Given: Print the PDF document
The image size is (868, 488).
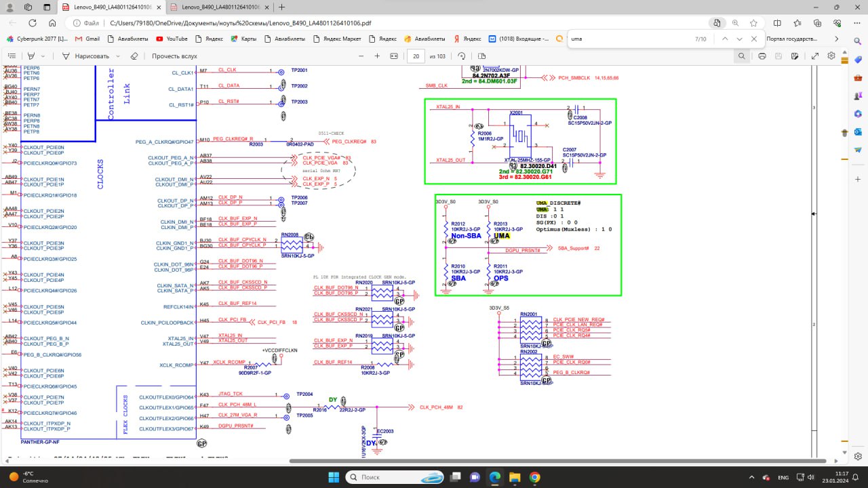Looking at the screenshot, I should click(762, 56).
